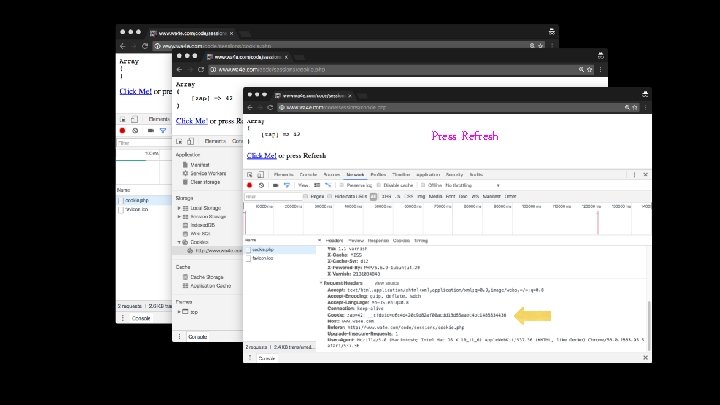720x405 pixels.
Task: Expand the top frame in middle window
Action: (x=179, y=312)
